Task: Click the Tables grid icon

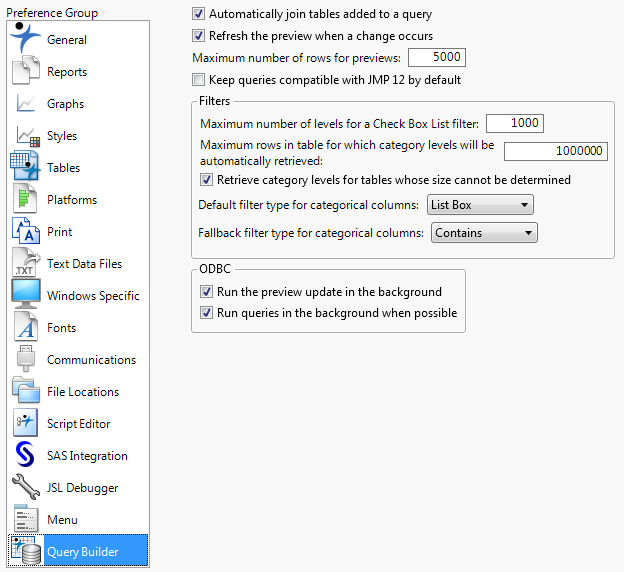Action: tap(25, 166)
